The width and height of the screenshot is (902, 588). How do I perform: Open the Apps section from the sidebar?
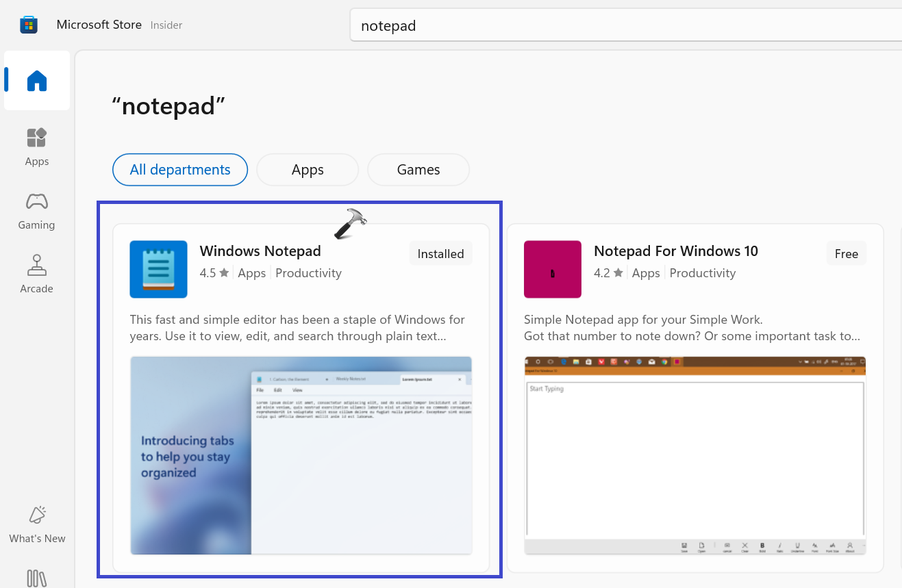click(36, 146)
